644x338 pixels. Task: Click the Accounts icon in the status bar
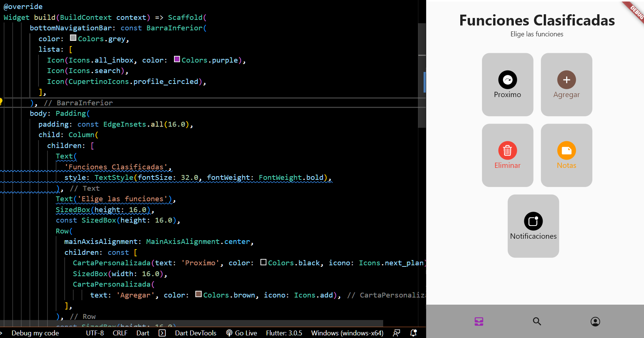click(x=396, y=333)
